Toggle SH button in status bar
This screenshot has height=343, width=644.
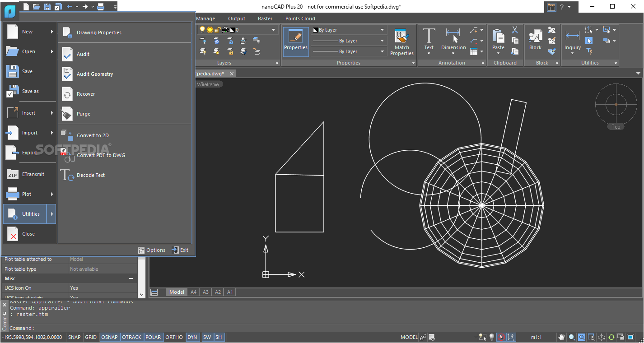219,337
